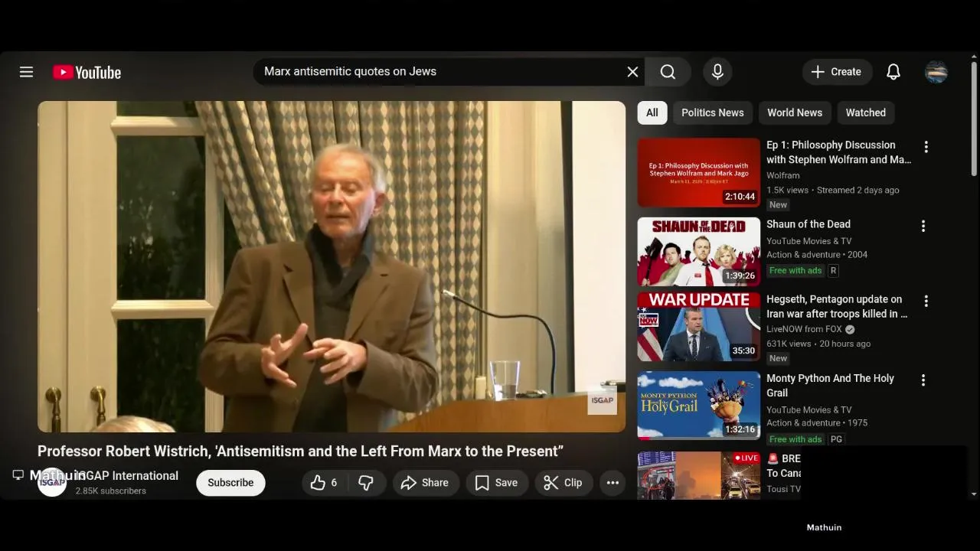Open notifications bell
The height and width of the screenshot is (551, 980).
(893, 72)
